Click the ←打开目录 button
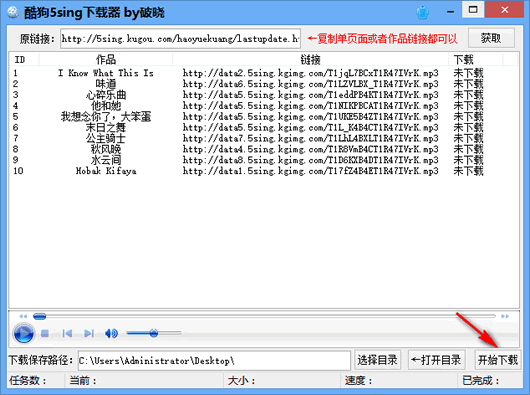Screen dimensions: 530x395 click(x=436, y=360)
